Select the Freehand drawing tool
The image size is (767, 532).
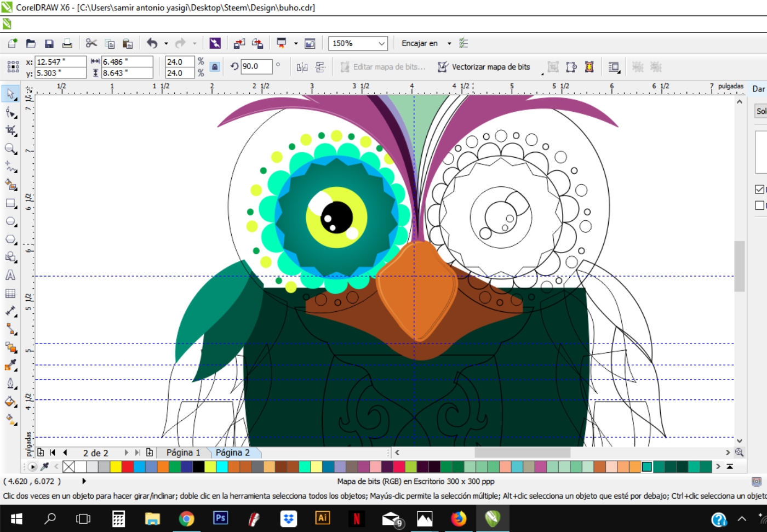tap(10, 167)
